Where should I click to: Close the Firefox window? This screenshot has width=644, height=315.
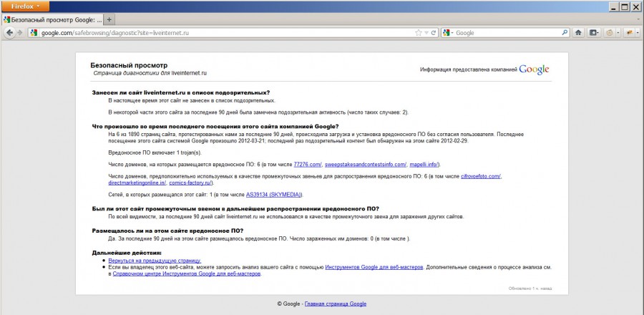coord(636,6)
